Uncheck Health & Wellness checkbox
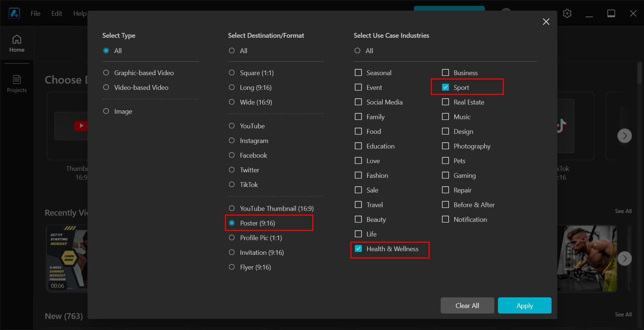The height and width of the screenshot is (330, 644). coord(359,249)
